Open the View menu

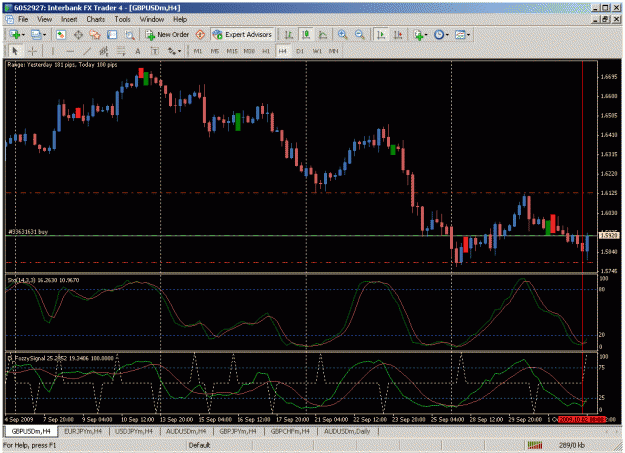(44, 19)
